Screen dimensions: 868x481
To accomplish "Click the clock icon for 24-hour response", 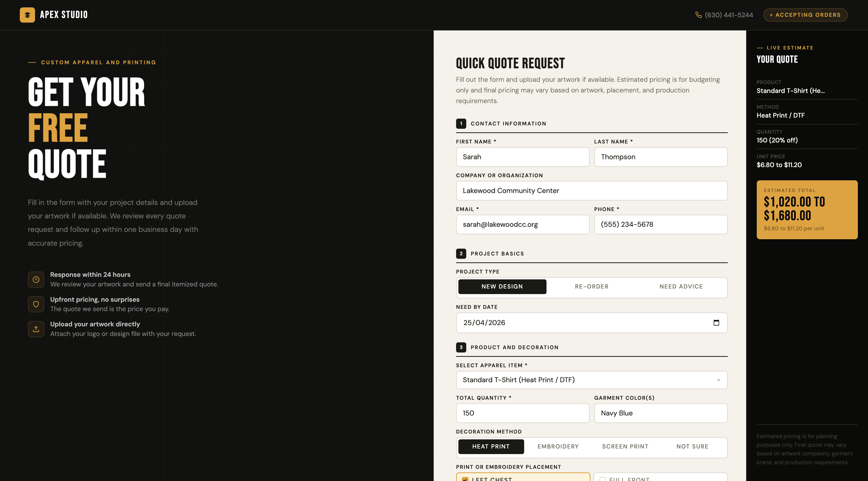I will coord(36,279).
